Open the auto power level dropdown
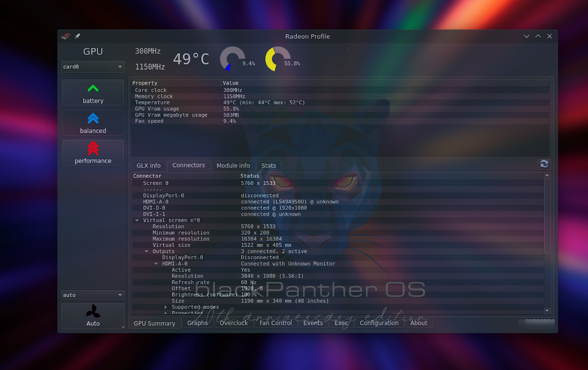The image size is (588, 370). [93, 295]
